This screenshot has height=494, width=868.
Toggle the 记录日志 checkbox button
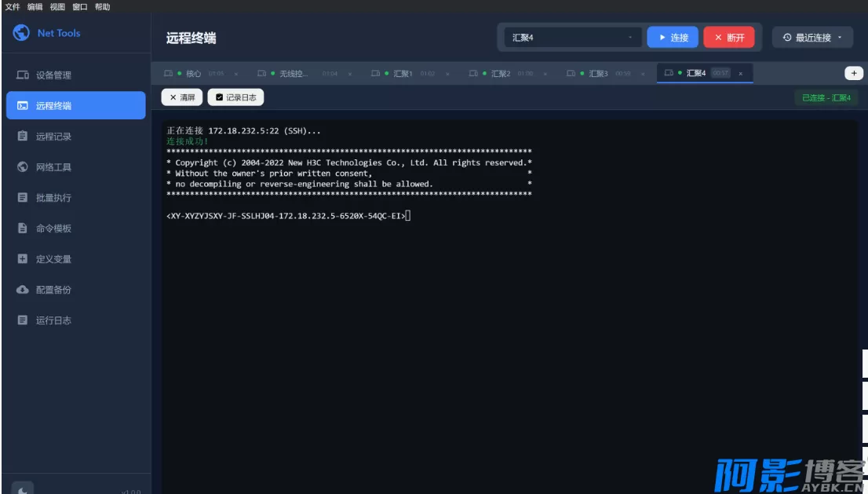(235, 97)
